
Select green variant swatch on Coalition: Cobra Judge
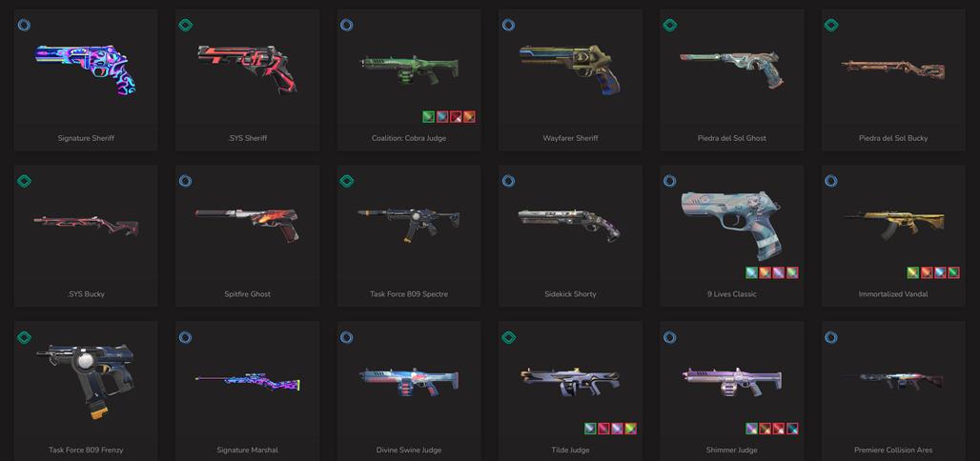[x=428, y=116]
